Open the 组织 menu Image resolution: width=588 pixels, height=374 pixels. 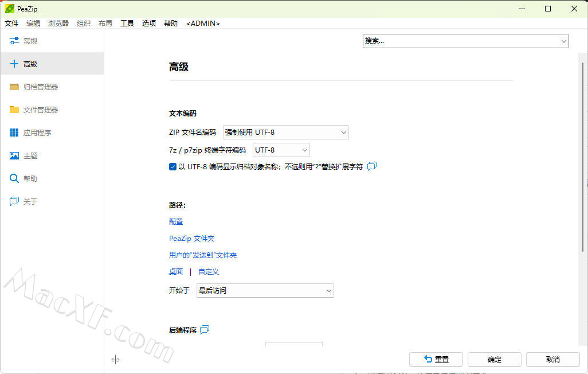(84, 24)
